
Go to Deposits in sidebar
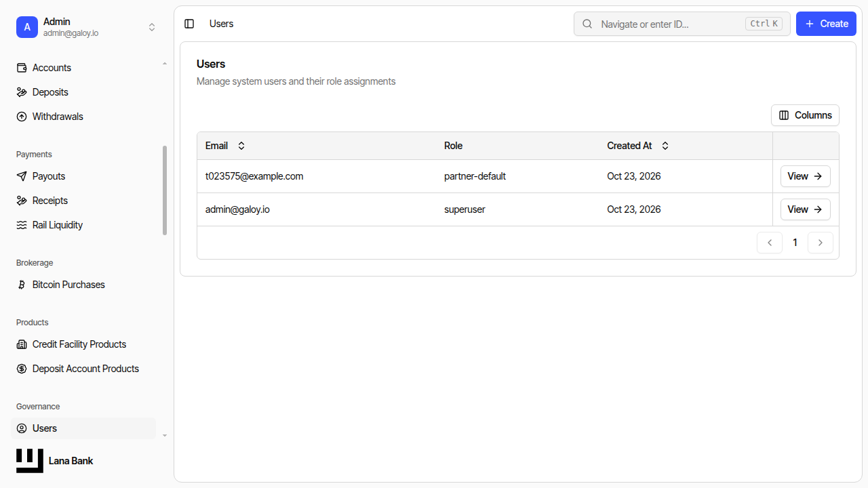(x=83, y=92)
